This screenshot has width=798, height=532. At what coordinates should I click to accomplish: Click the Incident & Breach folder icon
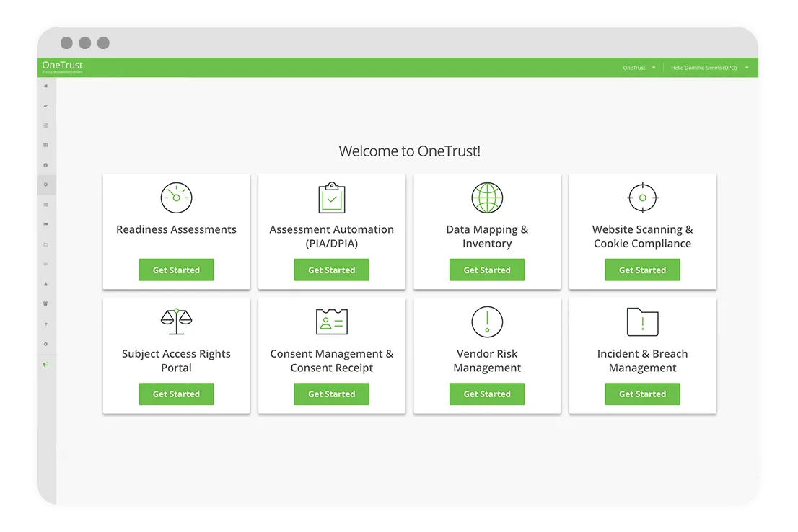click(642, 322)
